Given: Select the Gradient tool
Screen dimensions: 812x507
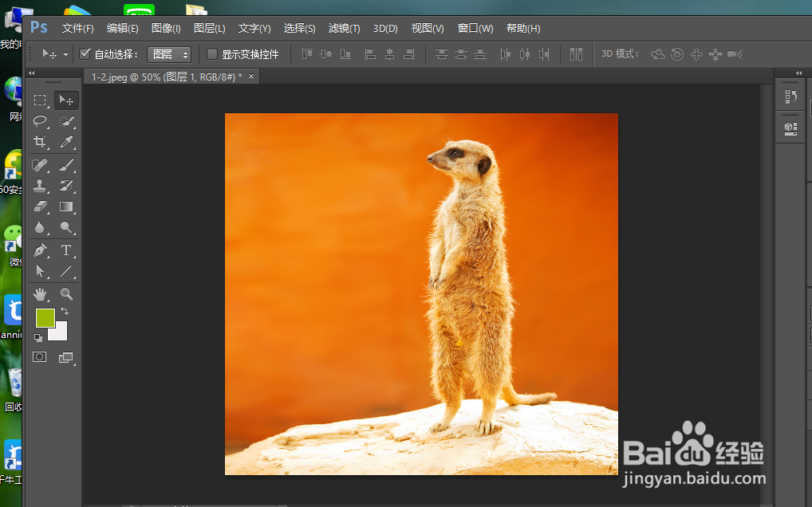Looking at the screenshot, I should coord(66,206).
